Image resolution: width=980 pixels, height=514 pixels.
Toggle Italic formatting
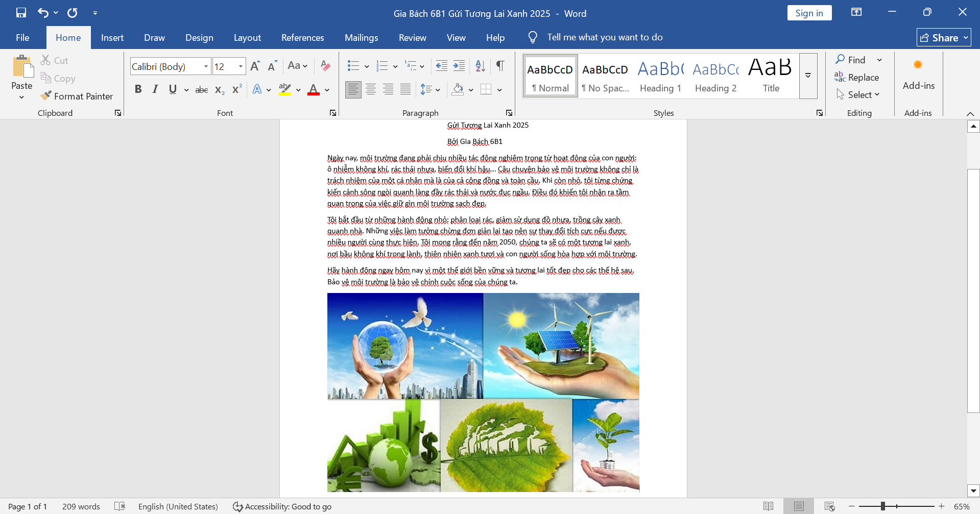click(x=155, y=89)
